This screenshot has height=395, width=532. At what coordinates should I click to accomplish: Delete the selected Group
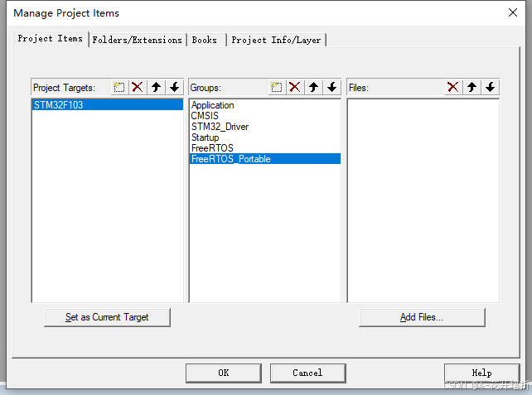coord(295,87)
